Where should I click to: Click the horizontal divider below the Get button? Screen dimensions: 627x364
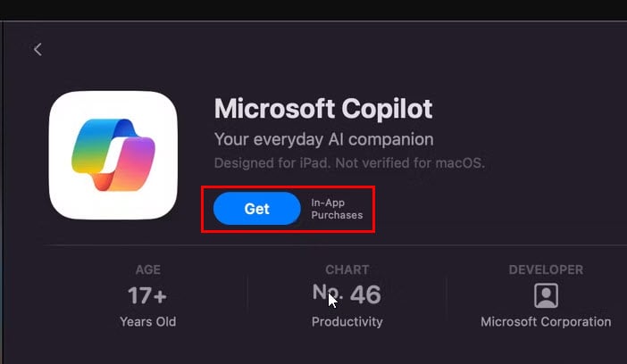pyautogui.click(x=335, y=245)
